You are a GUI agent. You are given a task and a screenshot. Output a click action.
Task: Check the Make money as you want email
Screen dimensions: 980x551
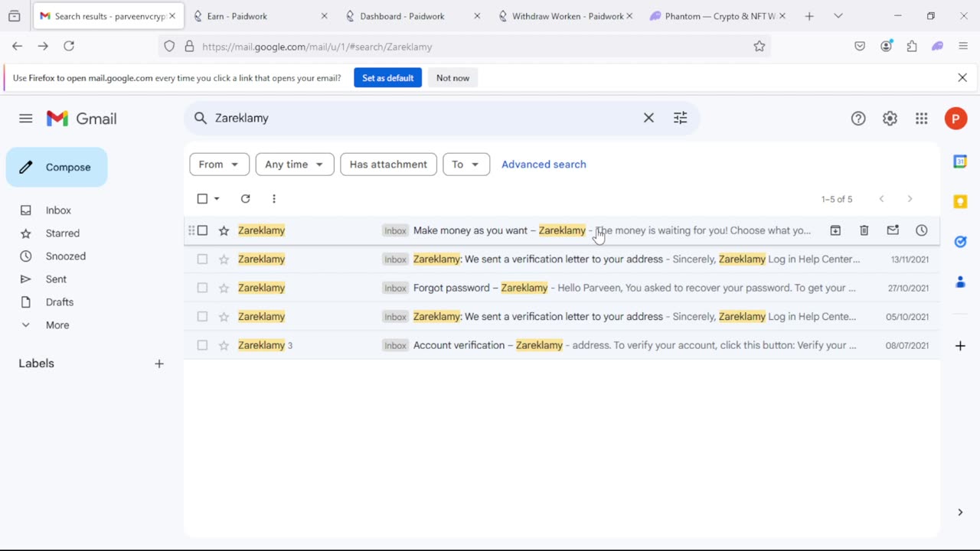click(202, 230)
